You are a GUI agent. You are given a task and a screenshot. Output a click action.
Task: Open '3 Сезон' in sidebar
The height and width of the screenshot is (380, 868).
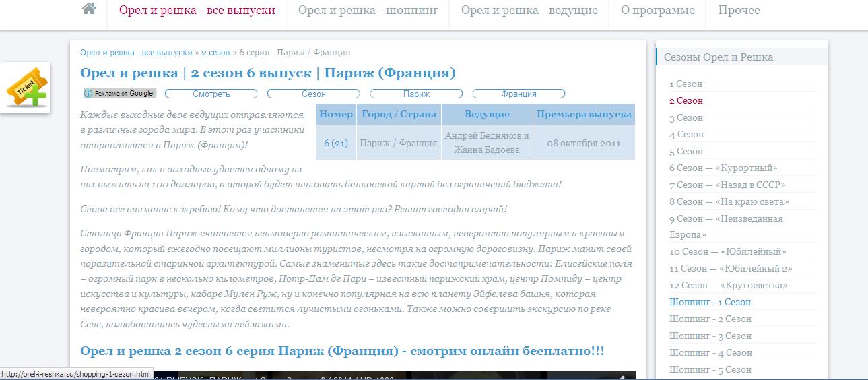[x=686, y=118]
